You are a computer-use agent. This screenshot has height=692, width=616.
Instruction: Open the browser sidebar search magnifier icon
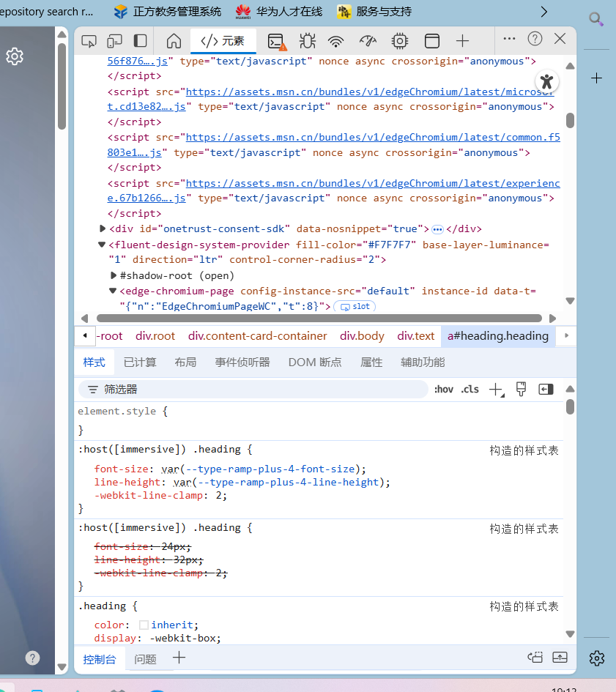pyautogui.click(x=596, y=19)
